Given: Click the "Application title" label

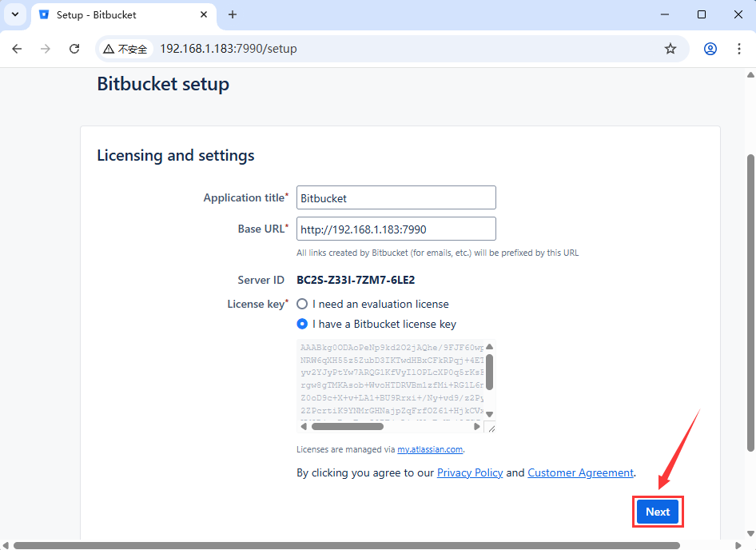Looking at the screenshot, I should (x=244, y=197).
